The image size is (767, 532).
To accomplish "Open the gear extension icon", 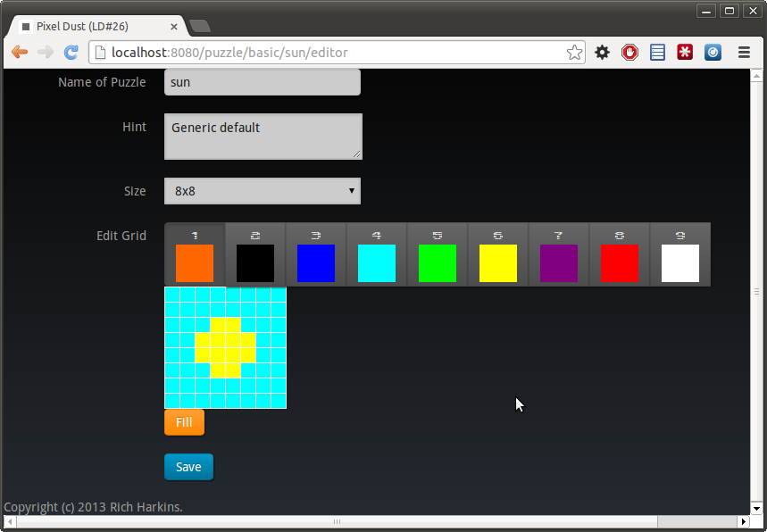I will [x=602, y=53].
